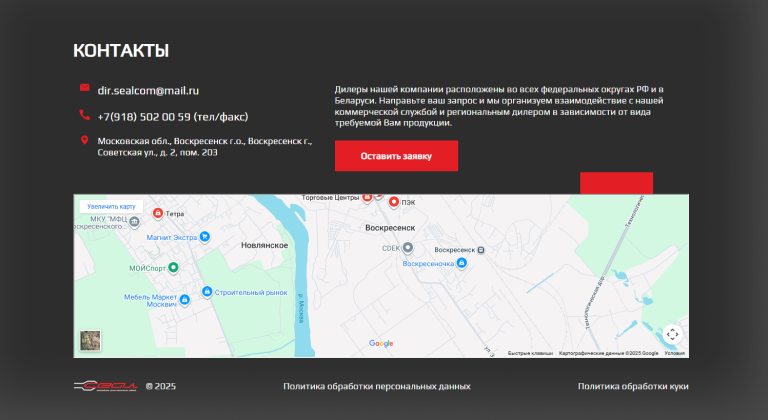Open Политика обработки куки link
This screenshot has width=768, height=420.
(x=632, y=386)
